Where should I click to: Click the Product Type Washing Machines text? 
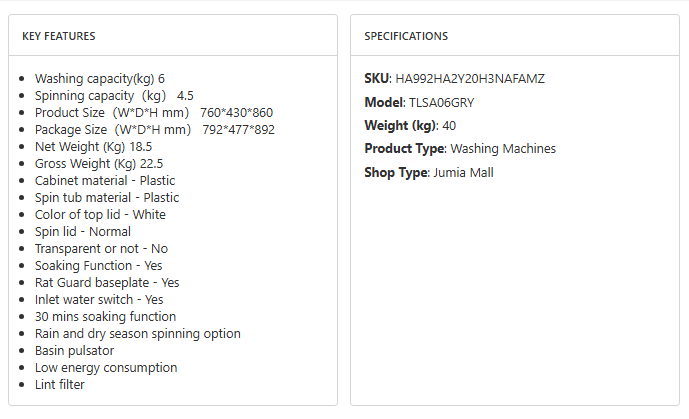pos(460,149)
